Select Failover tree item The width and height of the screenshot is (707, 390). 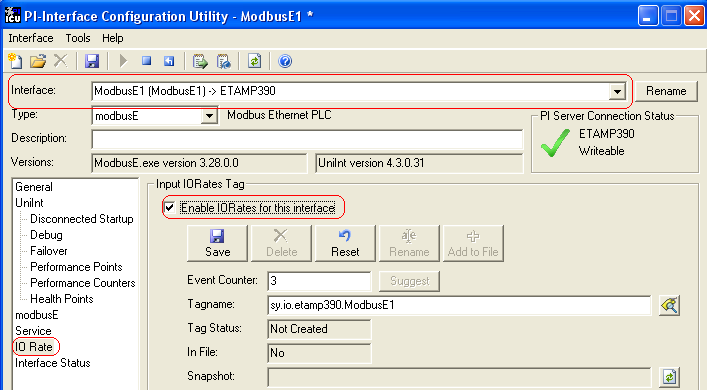tap(49, 251)
